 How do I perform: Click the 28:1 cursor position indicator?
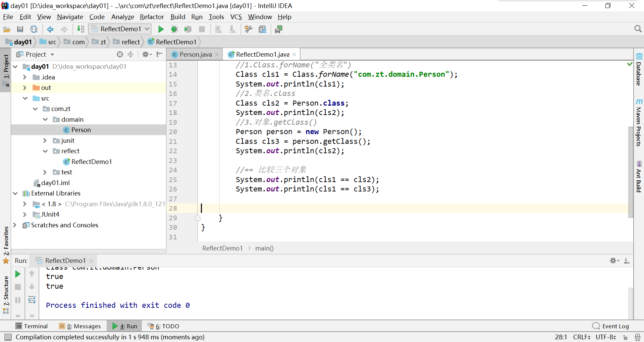point(561,337)
